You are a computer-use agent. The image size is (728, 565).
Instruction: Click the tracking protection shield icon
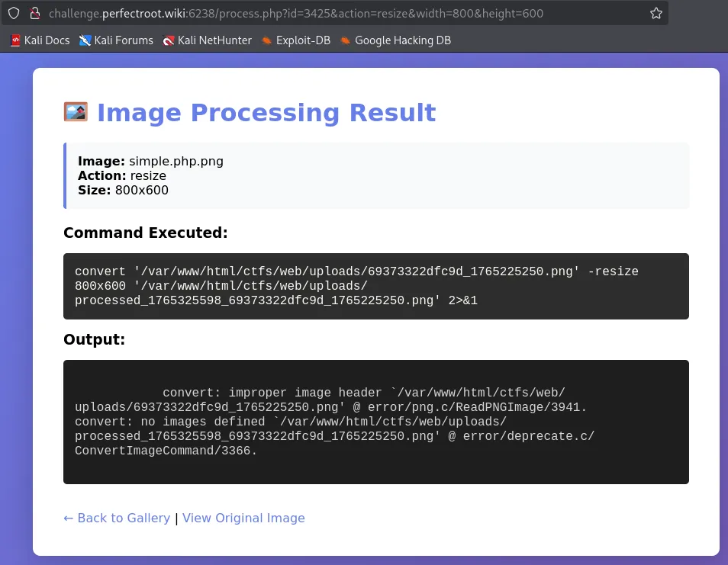coord(14,13)
